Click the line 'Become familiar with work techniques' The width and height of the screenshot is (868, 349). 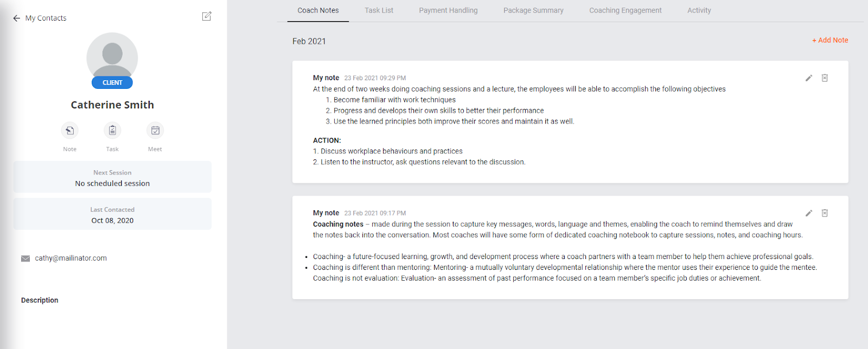394,100
